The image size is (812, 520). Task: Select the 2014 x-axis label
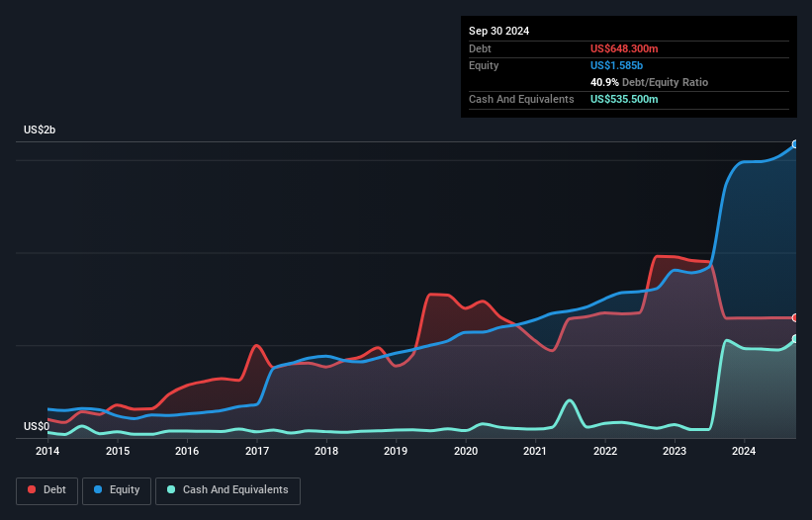pyautogui.click(x=47, y=451)
